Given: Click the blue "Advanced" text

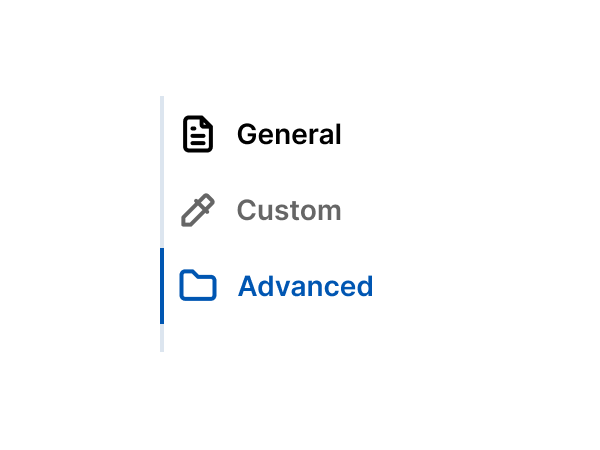Looking at the screenshot, I should [x=305, y=286].
